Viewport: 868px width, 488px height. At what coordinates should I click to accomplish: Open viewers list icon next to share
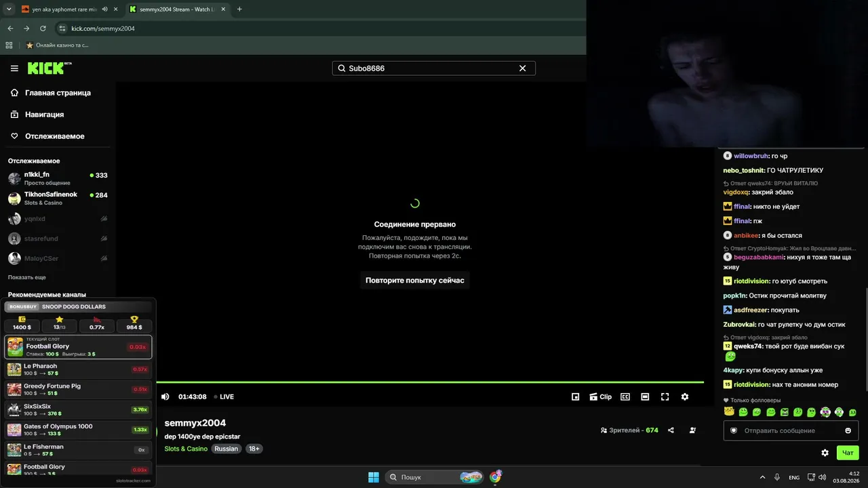pos(692,430)
